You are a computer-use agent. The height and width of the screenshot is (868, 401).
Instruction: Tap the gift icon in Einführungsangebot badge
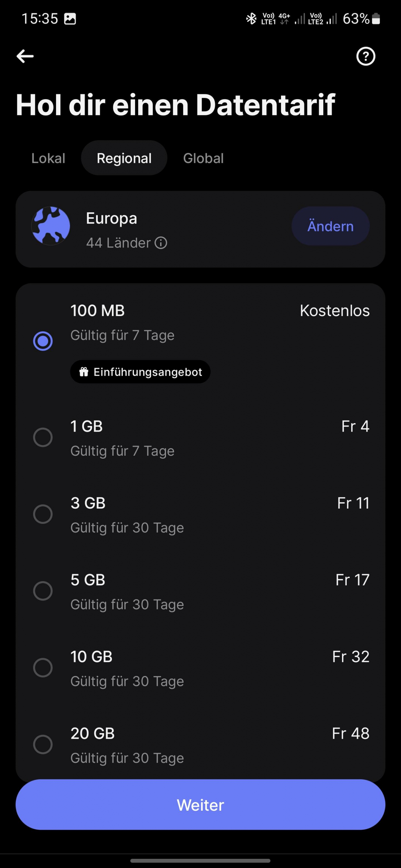pos(84,372)
